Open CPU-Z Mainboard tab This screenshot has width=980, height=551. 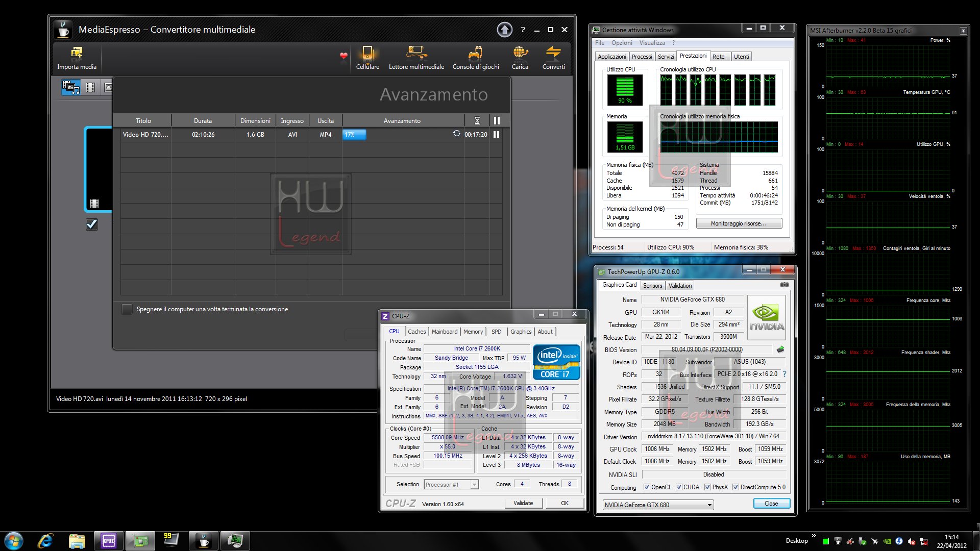click(x=445, y=332)
